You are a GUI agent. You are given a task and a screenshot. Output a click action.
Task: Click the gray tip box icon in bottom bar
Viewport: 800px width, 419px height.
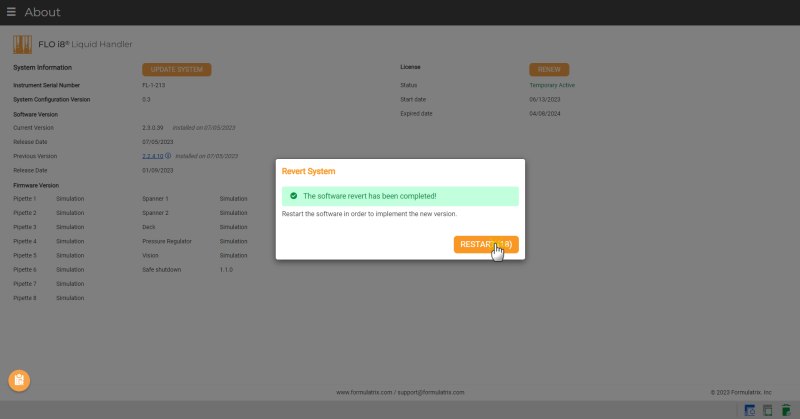[767, 410]
